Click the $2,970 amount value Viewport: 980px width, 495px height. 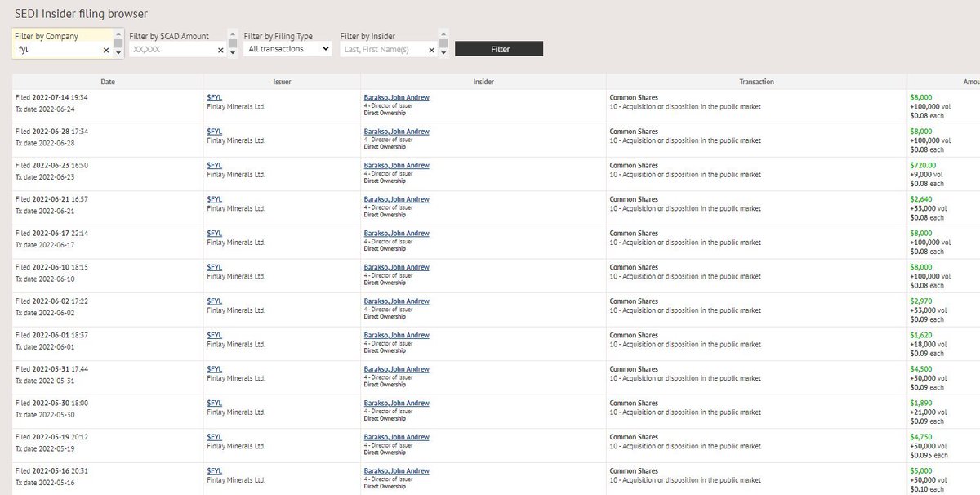[x=920, y=301]
